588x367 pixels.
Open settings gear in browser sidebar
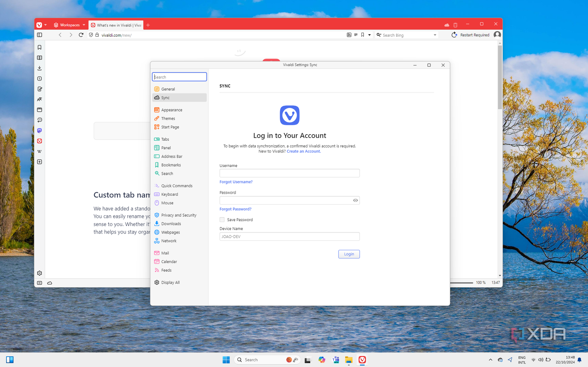(x=40, y=273)
